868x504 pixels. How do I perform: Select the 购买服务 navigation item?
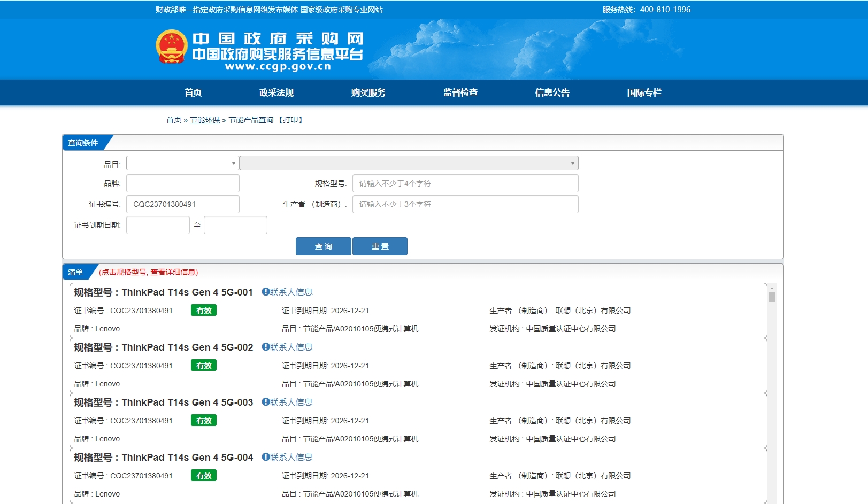point(368,92)
